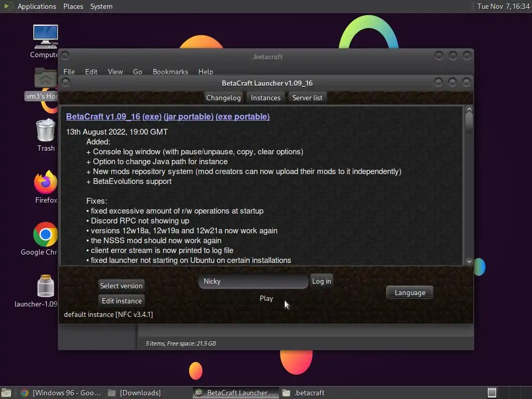Click the '+ BetaEvolutions support' line
532x399 pixels.
click(129, 181)
